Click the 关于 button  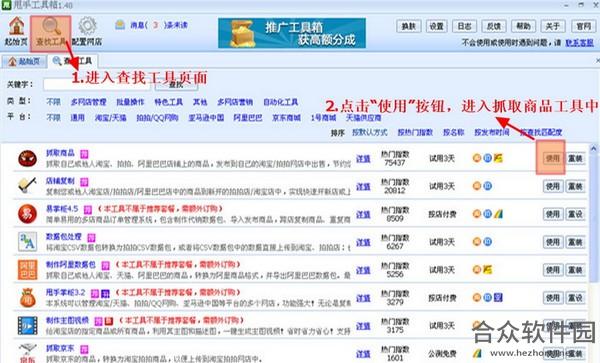(553, 26)
